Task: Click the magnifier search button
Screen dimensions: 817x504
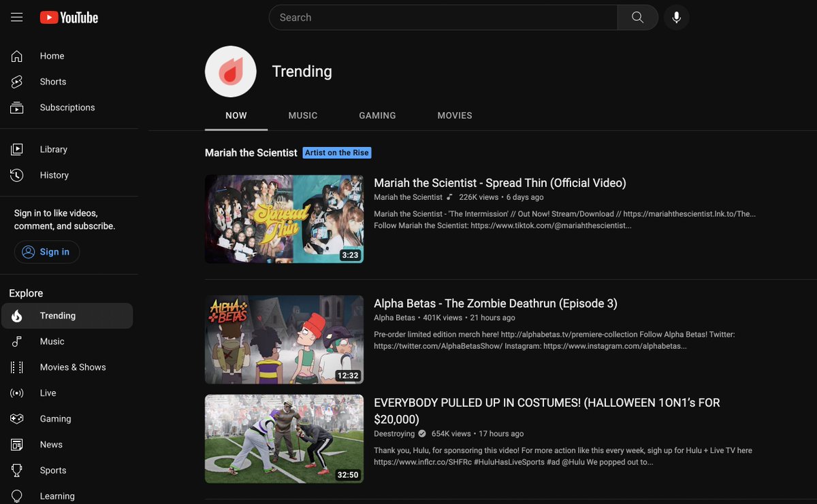Action: 637,18
